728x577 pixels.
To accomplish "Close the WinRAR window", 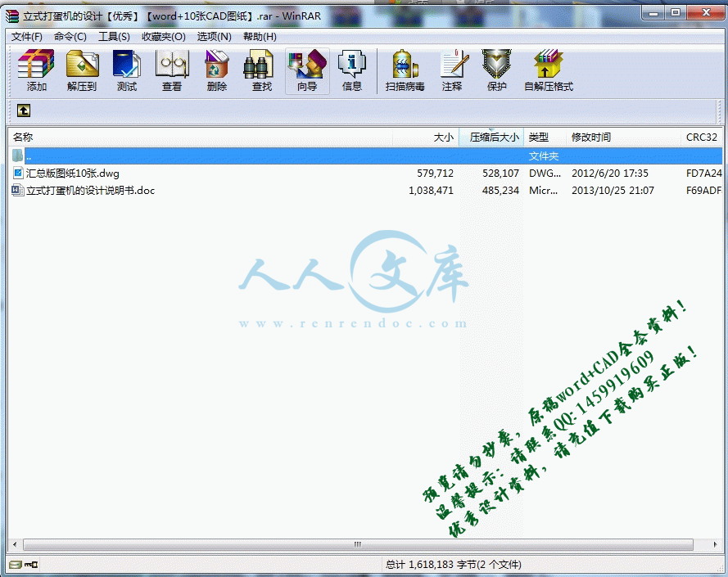I will [x=706, y=13].
